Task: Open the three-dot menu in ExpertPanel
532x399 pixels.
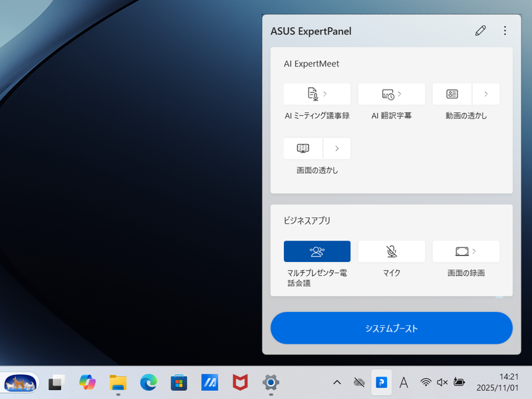Action: tap(505, 31)
